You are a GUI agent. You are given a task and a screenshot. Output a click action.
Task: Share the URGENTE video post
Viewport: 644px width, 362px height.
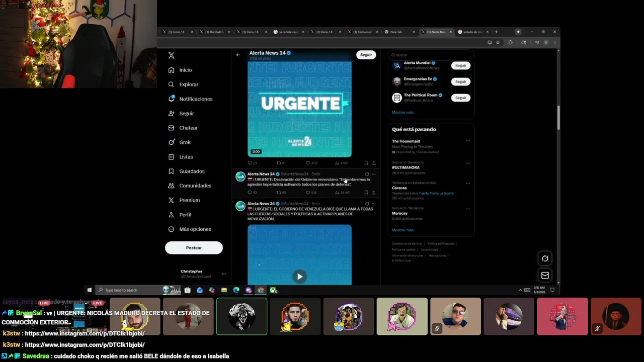(x=373, y=163)
